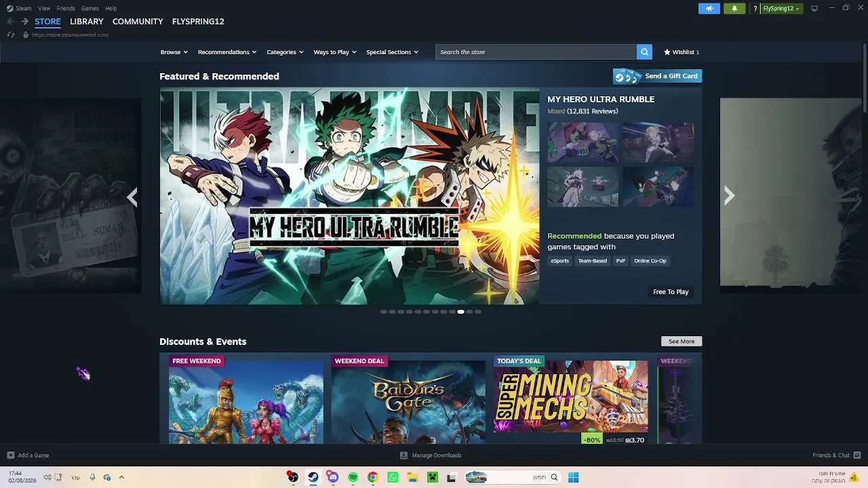Select the last carousel page dot
Image resolution: width=868 pixels, height=488 pixels.
coord(478,312)
